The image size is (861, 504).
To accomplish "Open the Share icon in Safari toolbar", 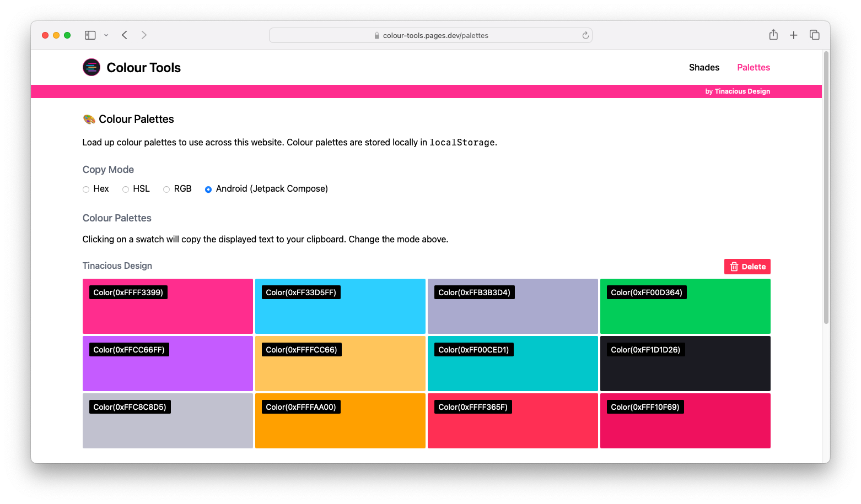I will point(773,35).
